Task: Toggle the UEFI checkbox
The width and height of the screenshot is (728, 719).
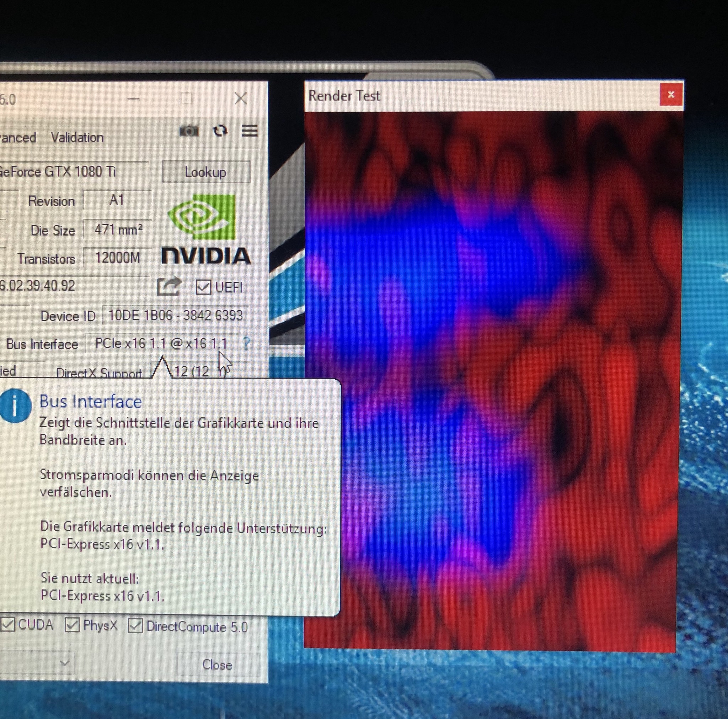Action: click(203, 287)
